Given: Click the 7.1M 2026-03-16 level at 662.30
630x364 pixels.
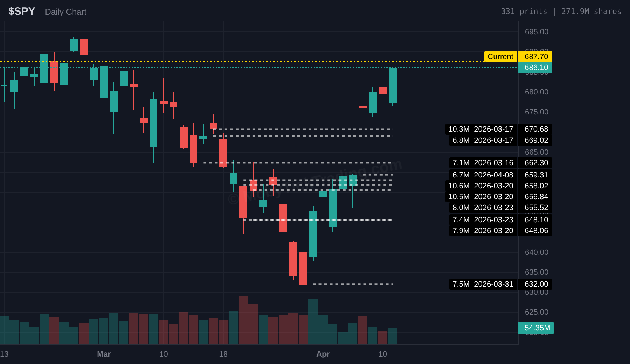Looking at the screenshot, I should [x=500, y=163].
